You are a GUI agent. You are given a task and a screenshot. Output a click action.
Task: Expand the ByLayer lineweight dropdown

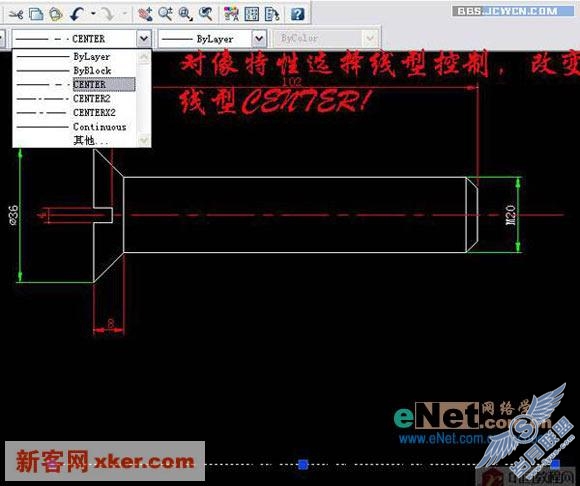(x=259, y=38)
